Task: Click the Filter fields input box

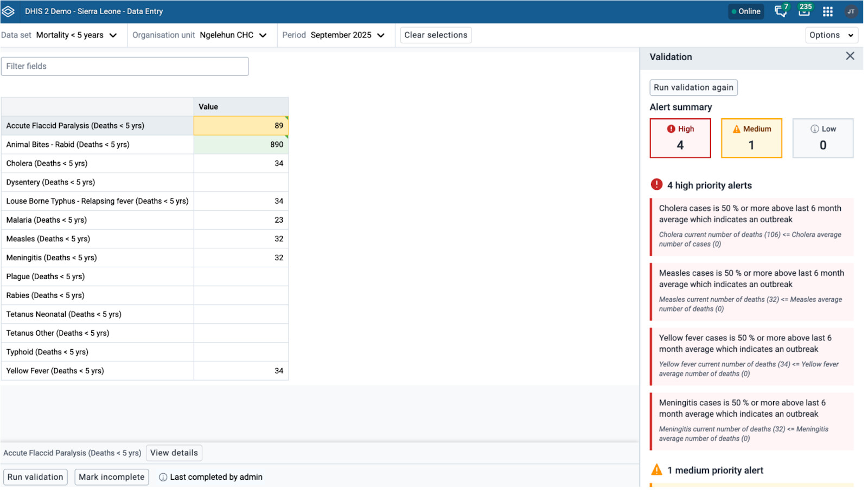Action: pos(125,66)
